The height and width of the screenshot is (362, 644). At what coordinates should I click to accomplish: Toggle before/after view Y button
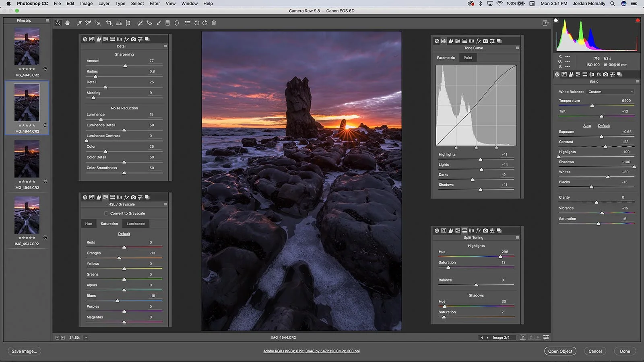coord(523,337)
